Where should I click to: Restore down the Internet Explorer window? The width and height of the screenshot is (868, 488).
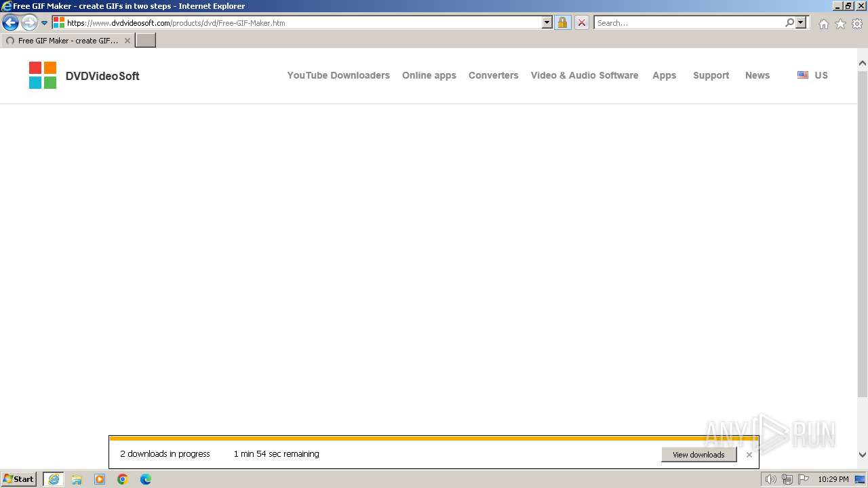click(x=848, y=6)
